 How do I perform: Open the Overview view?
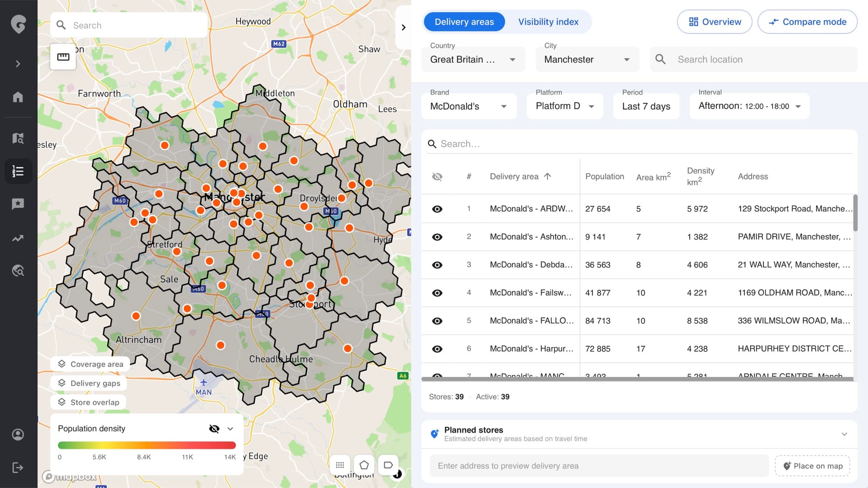click(714, 22)
